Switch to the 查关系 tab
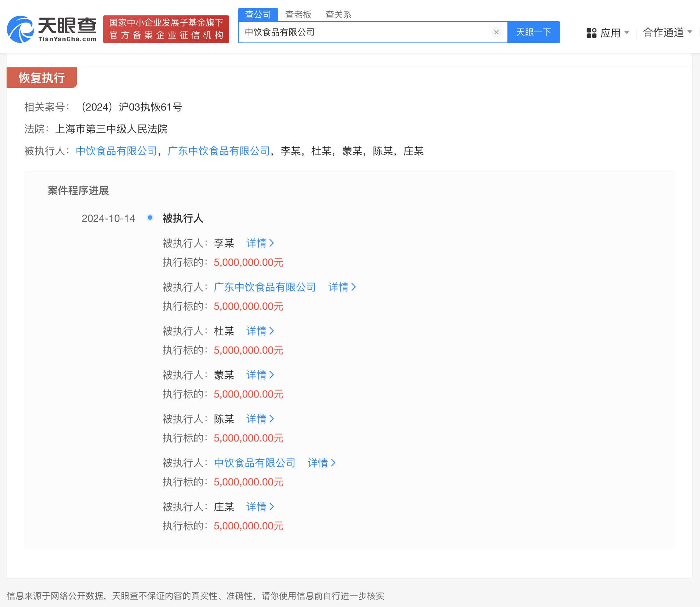 click(x=339, y=15)
